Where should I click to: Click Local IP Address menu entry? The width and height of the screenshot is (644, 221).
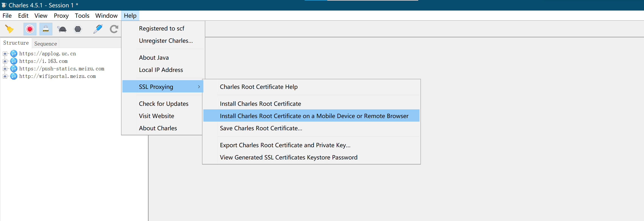161,70
